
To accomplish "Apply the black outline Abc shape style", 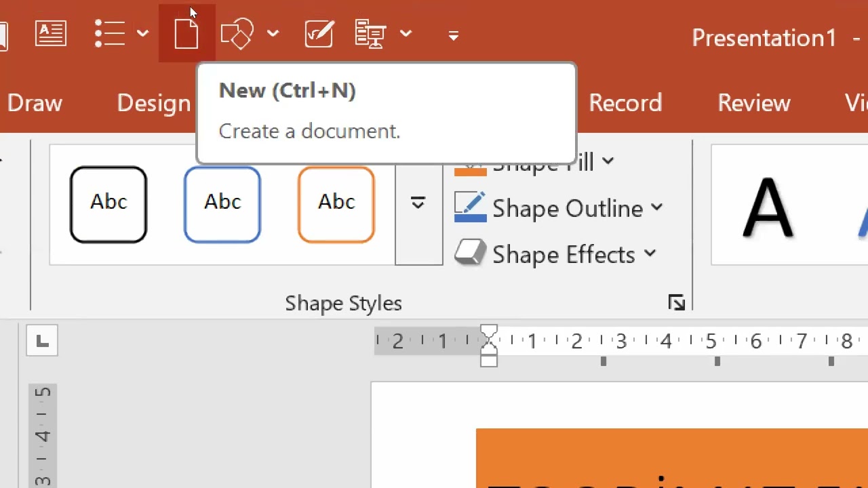I will point(108,205).
